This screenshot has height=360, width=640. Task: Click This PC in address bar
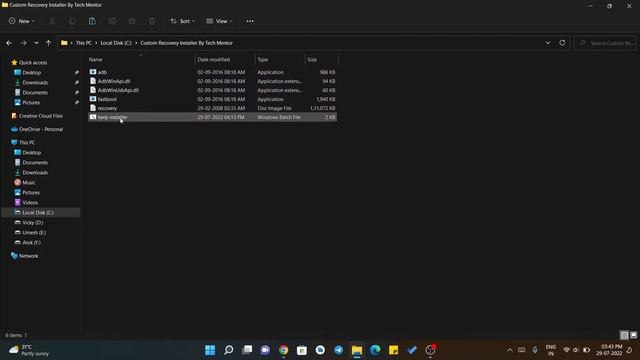point(84,43)
